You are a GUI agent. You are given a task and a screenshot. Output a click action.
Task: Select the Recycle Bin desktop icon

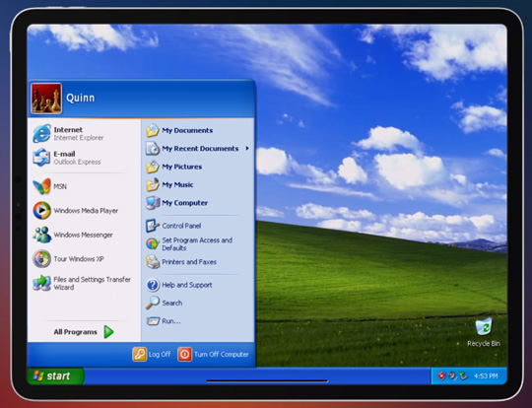point(483,326)
